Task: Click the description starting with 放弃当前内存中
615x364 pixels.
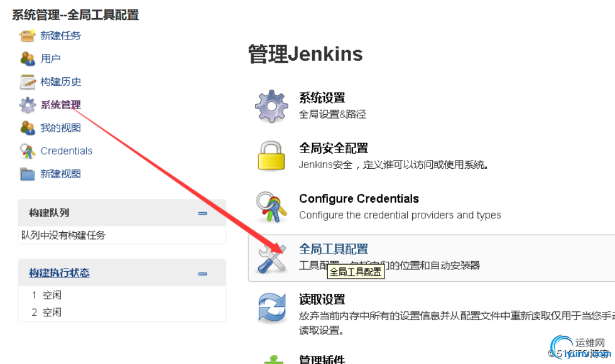Action: pos(457,323)
